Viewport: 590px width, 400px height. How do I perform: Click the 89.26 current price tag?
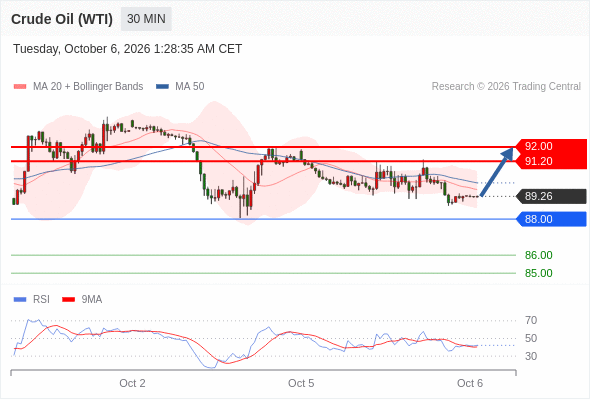pyautogui.click(x=551, y=196)
